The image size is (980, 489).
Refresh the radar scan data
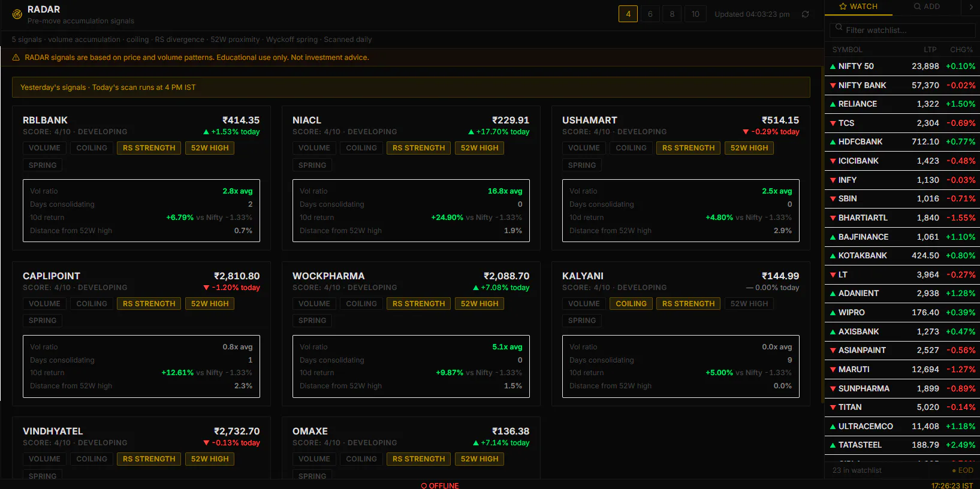coord(805,14)
